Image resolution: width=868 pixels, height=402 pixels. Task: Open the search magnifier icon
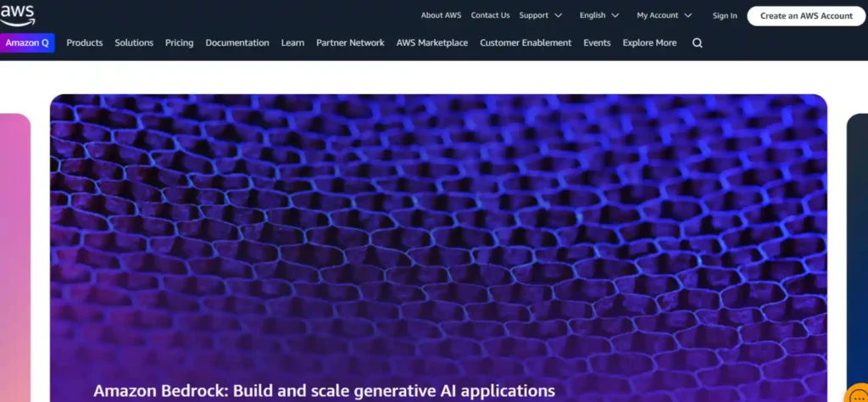pos(697,43)
